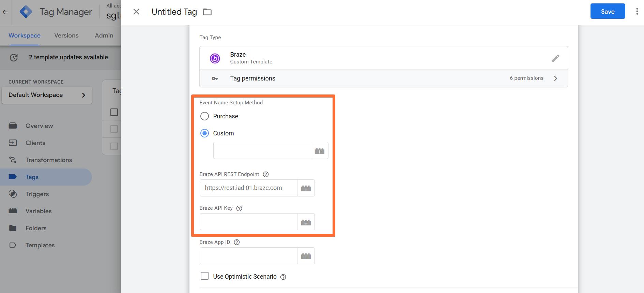Show help for Use Optimistic Scenario
644x293 pixels.
[283, 277]
